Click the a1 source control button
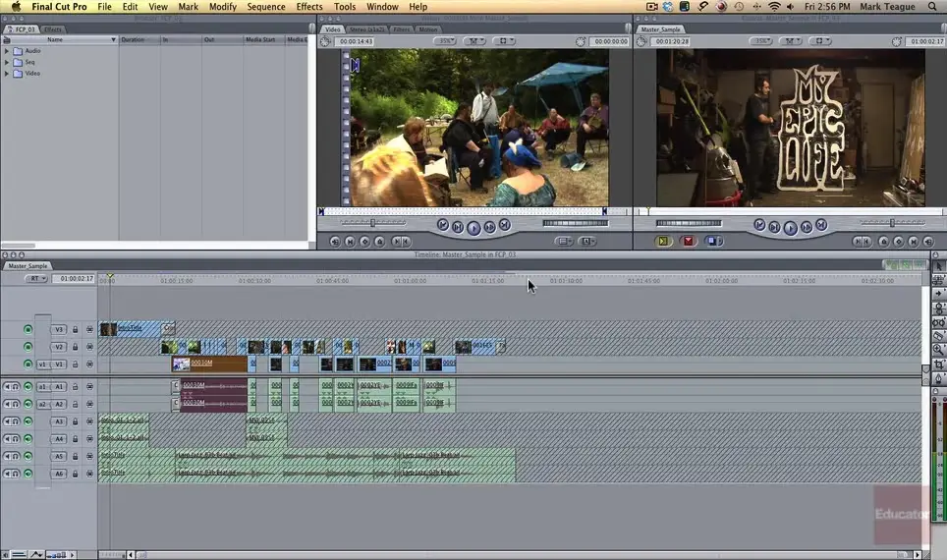 [42, 387]
